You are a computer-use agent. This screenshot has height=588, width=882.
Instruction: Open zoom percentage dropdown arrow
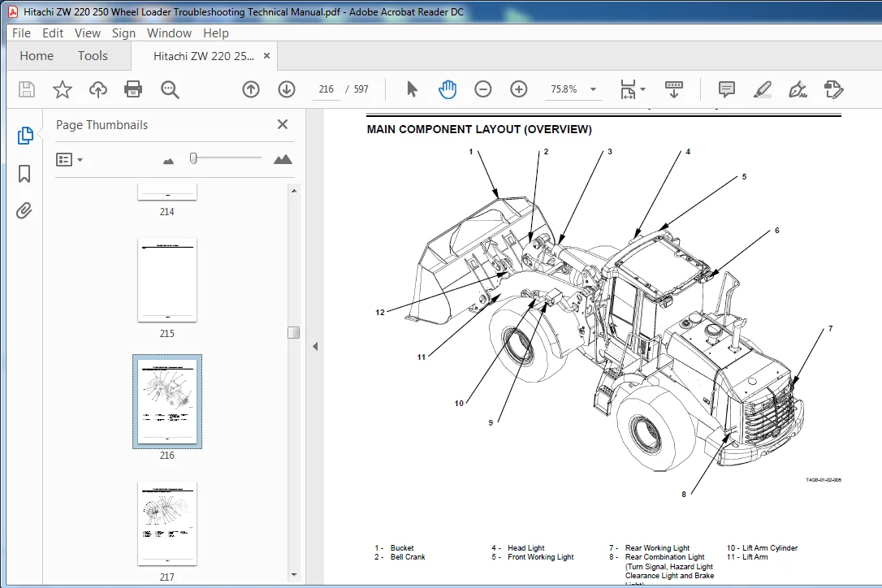pos(593,89)
